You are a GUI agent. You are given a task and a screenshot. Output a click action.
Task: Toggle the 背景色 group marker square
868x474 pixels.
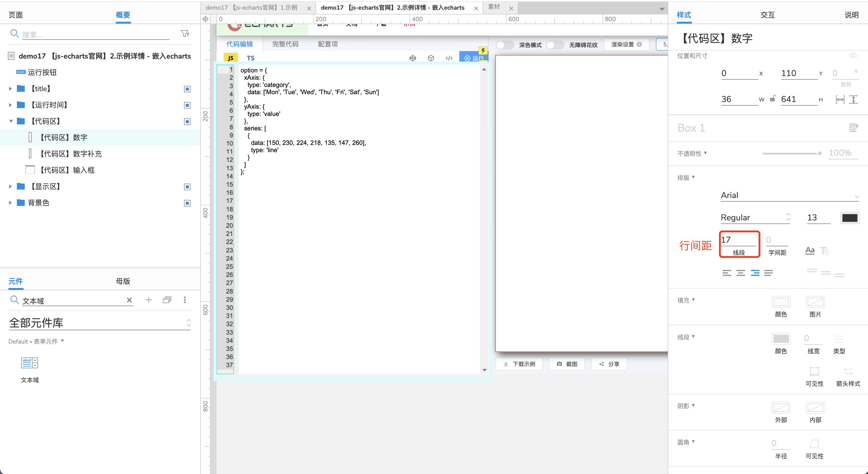pyautogui.click(x=187, y=203)
